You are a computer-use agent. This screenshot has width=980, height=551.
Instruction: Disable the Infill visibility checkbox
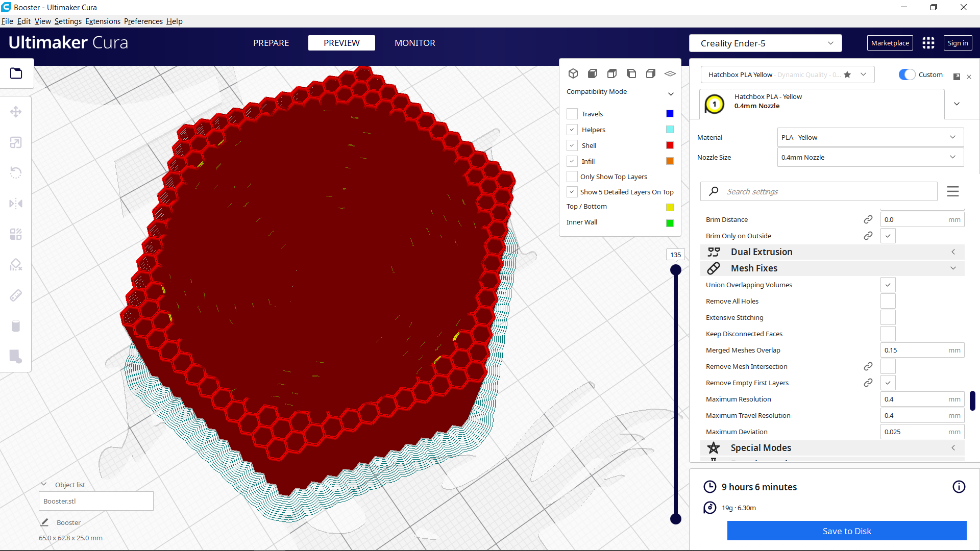(x=572, y=161)
